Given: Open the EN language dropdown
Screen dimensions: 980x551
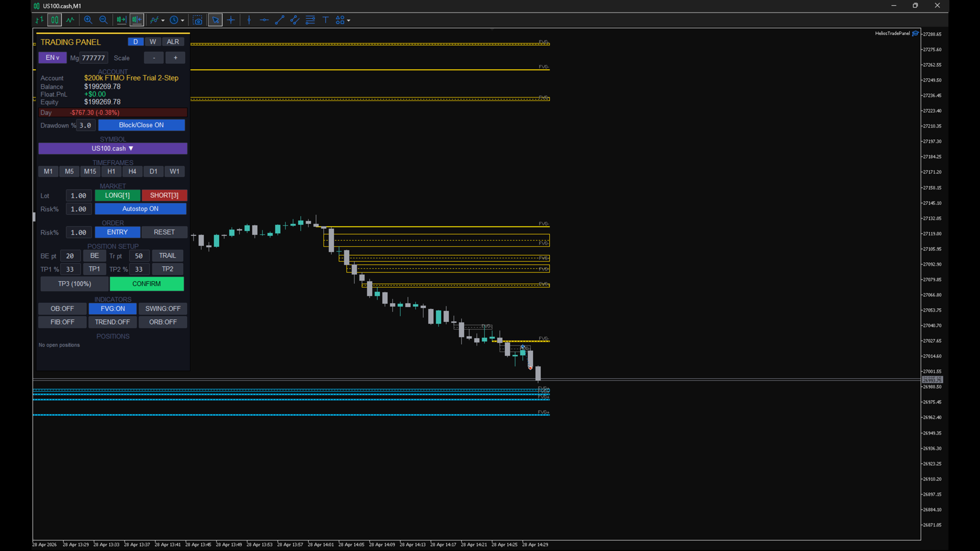Looking at the screenshot, I should [x=52, y=58].
